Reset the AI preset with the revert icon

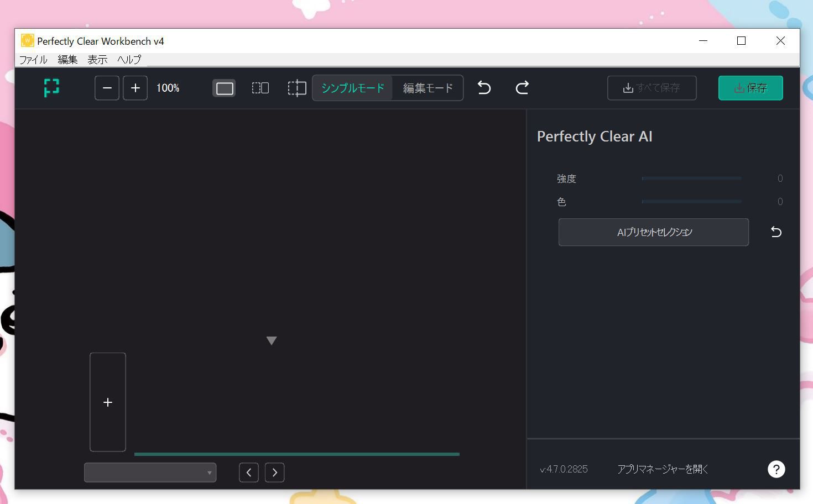click(x=776, y=232)
